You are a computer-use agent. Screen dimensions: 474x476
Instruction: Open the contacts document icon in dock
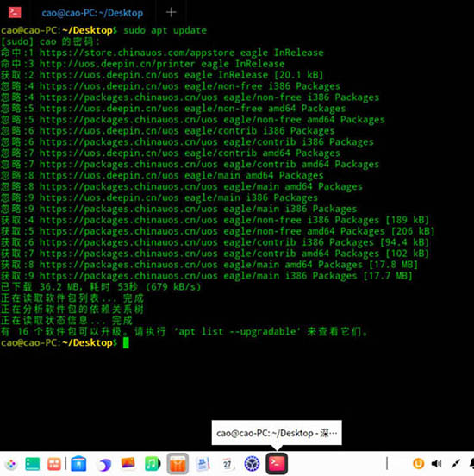[203, 464]
